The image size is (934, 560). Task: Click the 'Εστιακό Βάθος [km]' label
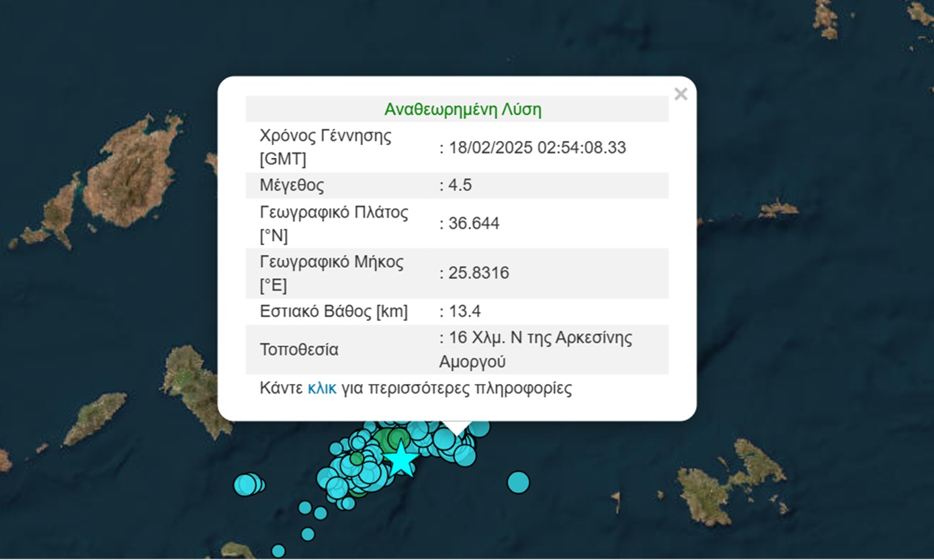click(333, 312)
